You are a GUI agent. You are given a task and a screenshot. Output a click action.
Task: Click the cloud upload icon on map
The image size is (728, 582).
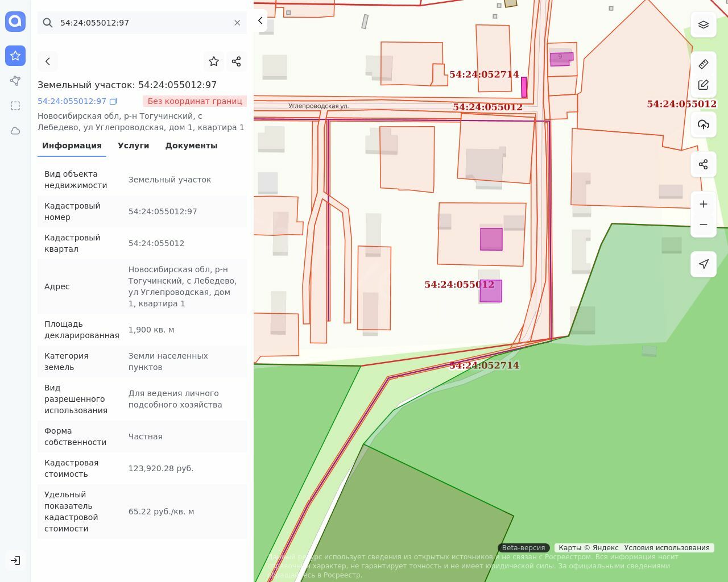[x=703, y=124]
